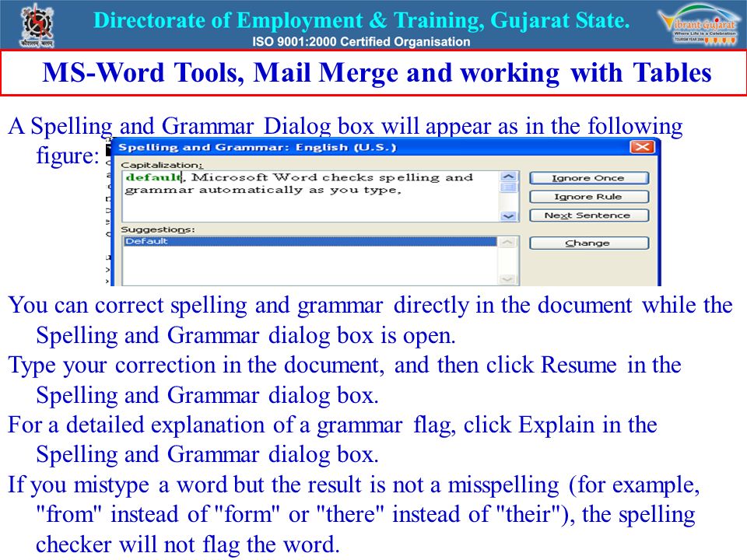Click the Vibrant Gujarat logo
The height and width of the screenshot is (560, 747).
click(698, 24)
